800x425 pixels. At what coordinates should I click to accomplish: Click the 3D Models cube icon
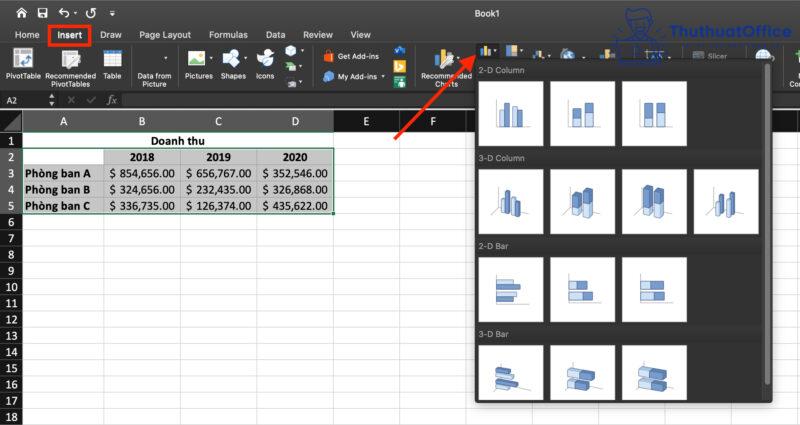click(x=290, y=51)
